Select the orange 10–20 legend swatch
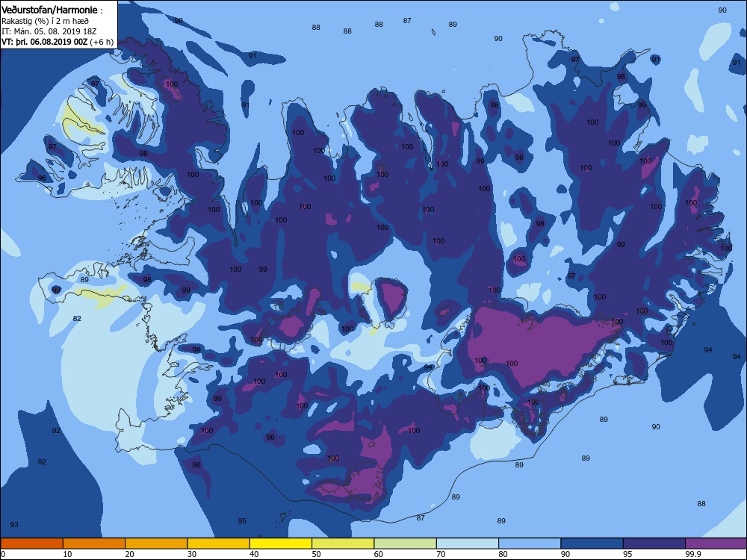 (x=94, y=544)
